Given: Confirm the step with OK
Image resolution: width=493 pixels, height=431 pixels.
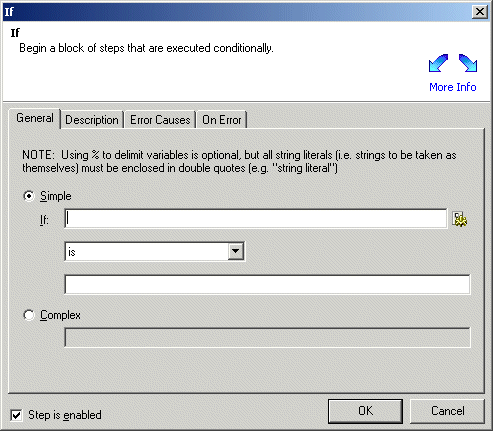Looking at the screenshot, I should (x=365, y=411).
